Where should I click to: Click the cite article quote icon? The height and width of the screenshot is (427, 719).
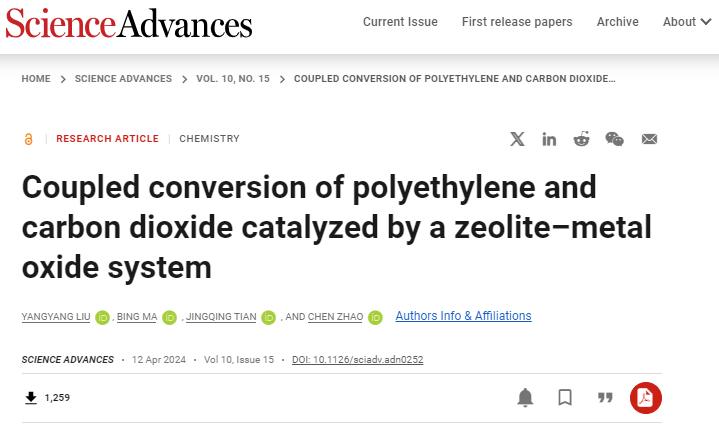pos(605,398)
